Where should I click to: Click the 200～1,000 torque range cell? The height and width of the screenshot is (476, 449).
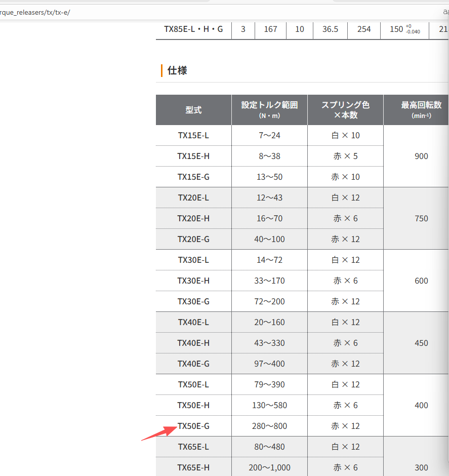[x=269, y=468]
